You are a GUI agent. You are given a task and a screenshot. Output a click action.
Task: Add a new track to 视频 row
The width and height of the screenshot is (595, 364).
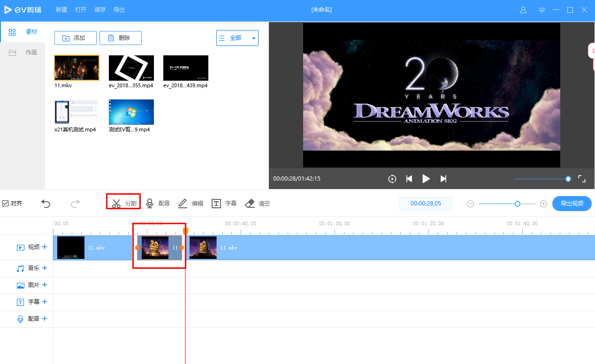45,247
